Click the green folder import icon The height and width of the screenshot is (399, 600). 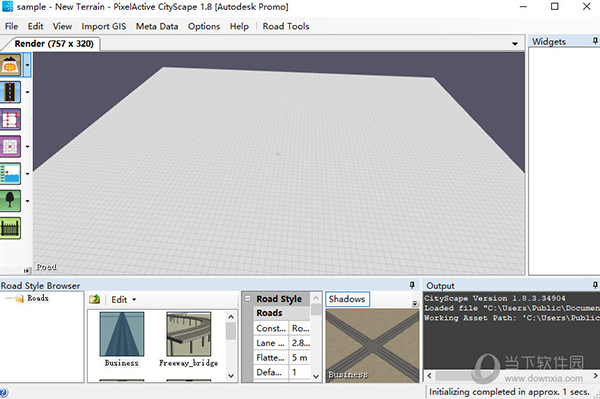click(x=95, y=299)
